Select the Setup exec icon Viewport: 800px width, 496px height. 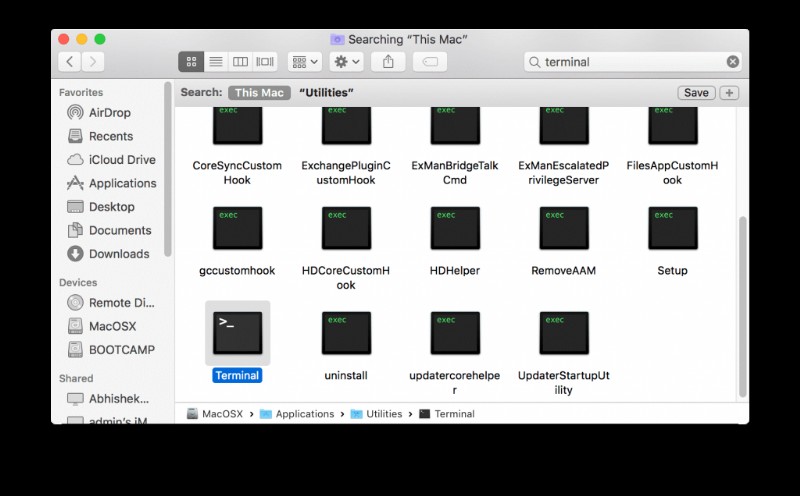pyautogui.click(x=672, y=228)
